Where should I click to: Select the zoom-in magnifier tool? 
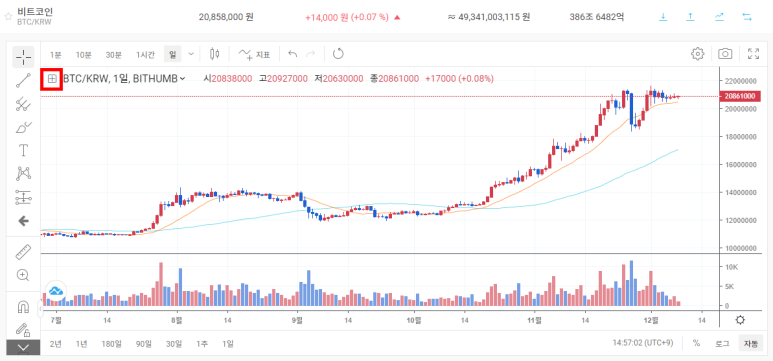[23, 275]
